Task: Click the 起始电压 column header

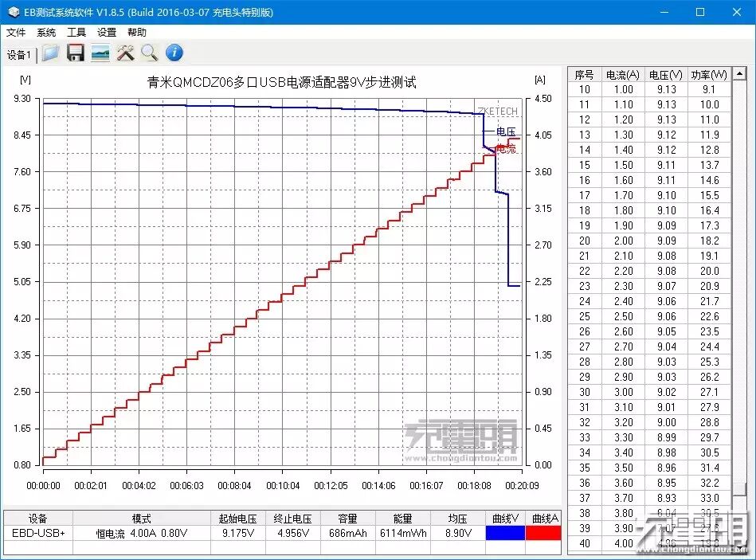Action: [237, 519]
